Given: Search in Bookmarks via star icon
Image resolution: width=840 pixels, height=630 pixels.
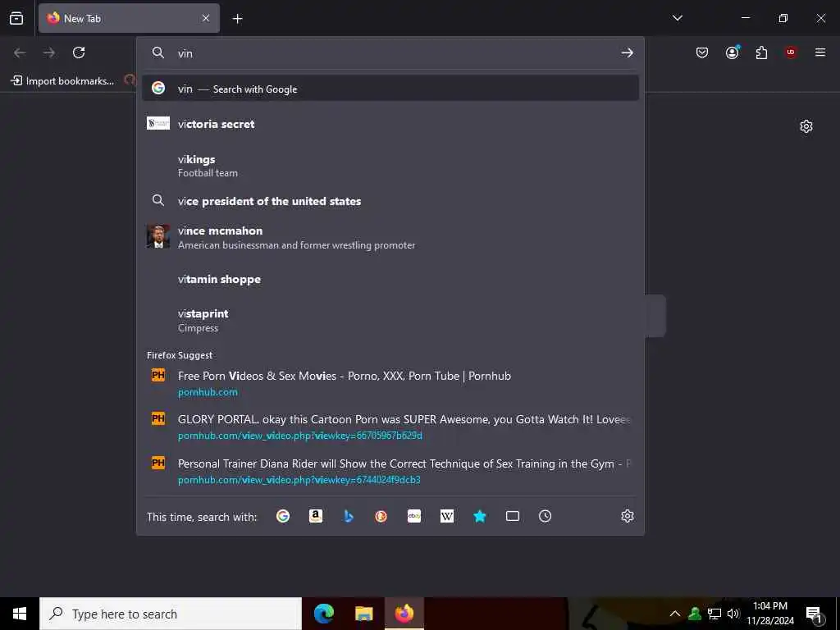Looking at the screenshot, I should pyautogui.click(x=479, y=516).
